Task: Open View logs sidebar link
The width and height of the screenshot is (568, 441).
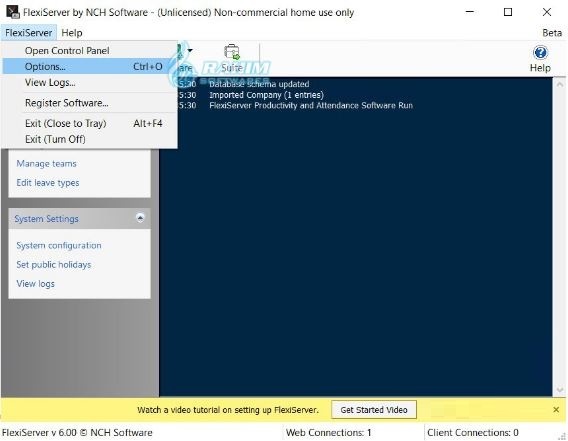Action: (36, 284)
